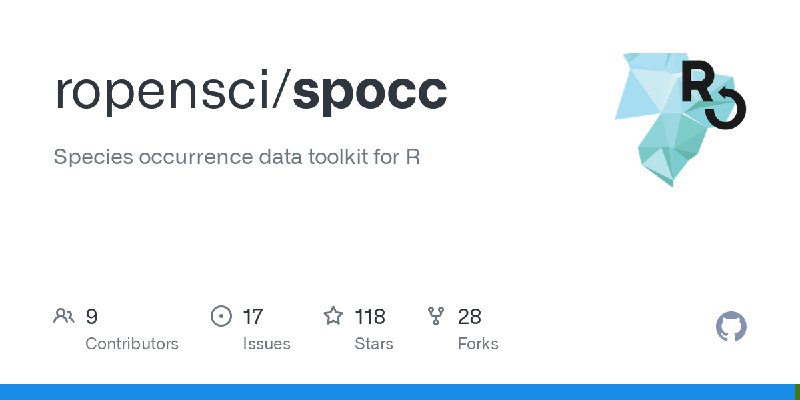Image resolution: width=800 pixels, height=400 pixels.
Task: Click the blue language bar at bottom
Action: 397,392
